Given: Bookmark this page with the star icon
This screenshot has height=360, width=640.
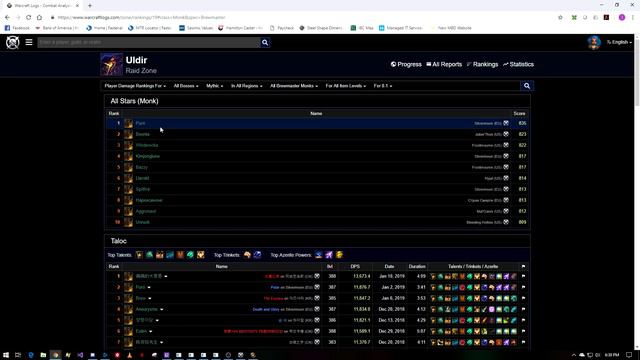Looking at the screenshot, I should pyautogui.click(x=560, y=18).
